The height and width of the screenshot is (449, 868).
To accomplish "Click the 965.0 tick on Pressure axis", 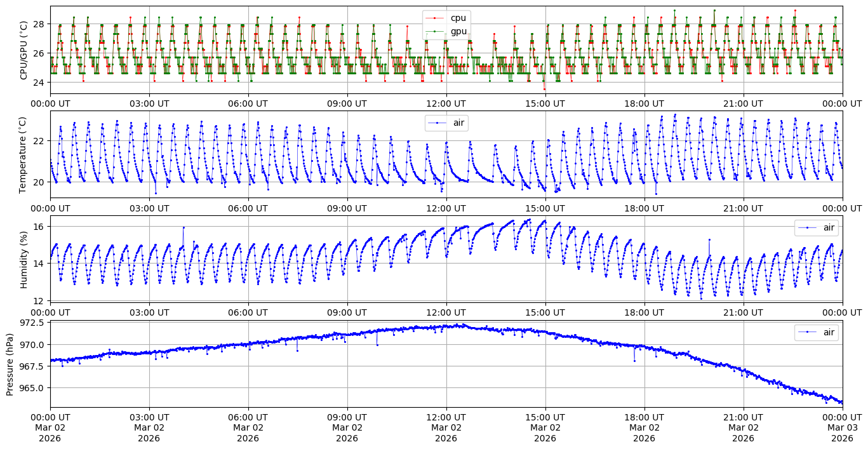I will point(30,388).
